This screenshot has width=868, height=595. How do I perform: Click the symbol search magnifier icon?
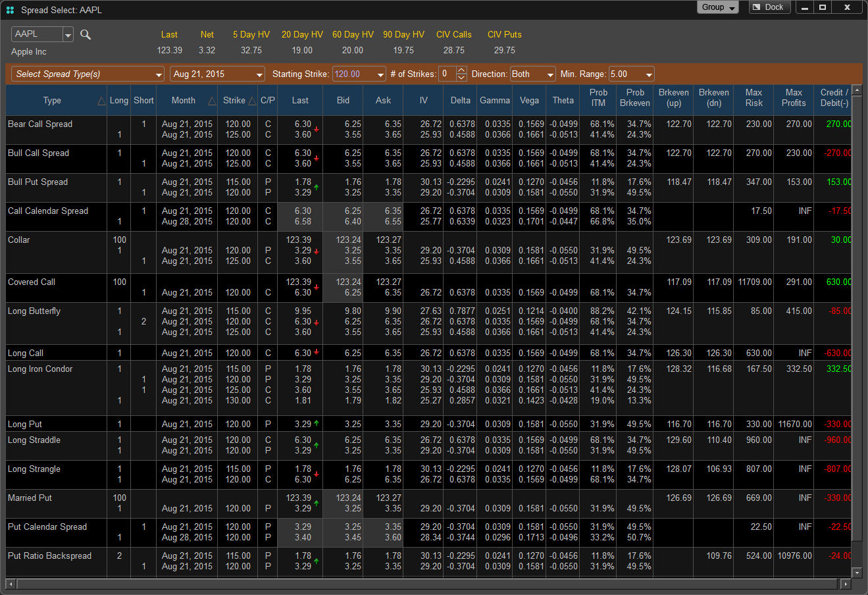click(86, 35)
